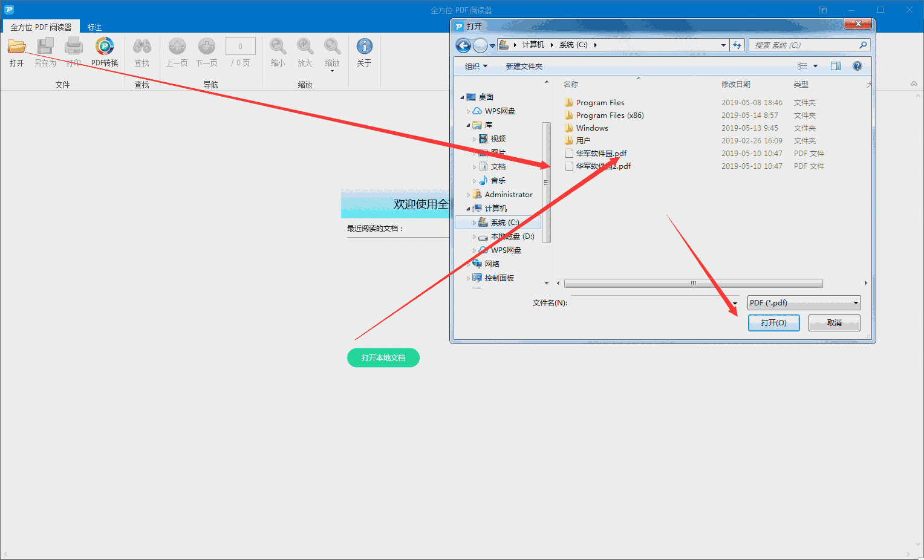Select the 全方位 PDF 阅读器 tab
Viewport: 924px width, 560px height.
pyautogui.click(x=41, y=27)
